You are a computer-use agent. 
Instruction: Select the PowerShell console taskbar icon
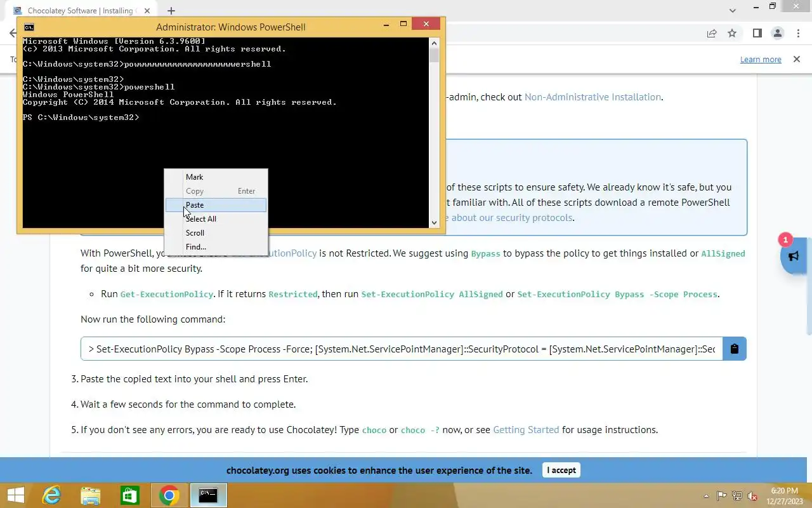click(208, 495)
